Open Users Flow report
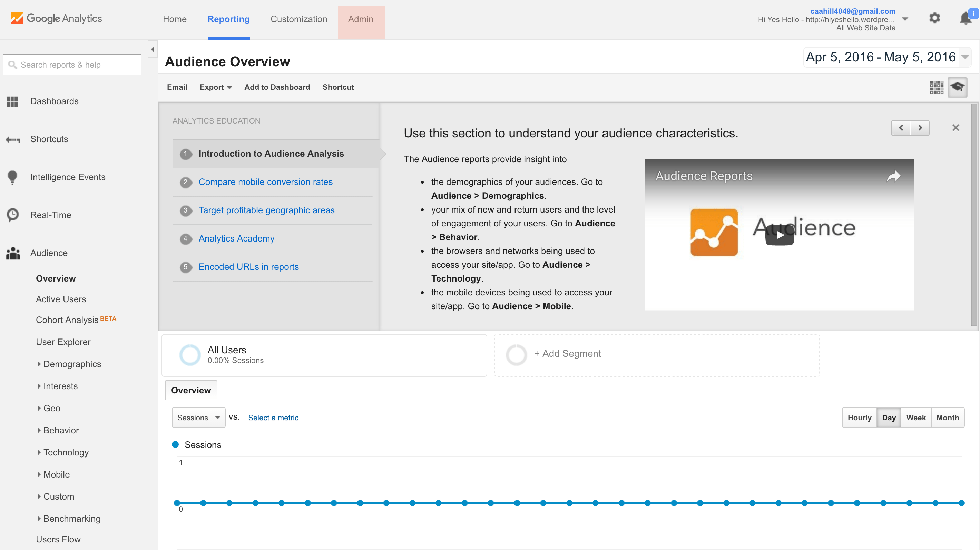This screenshot has height=550, width=980. click(58, 539)
